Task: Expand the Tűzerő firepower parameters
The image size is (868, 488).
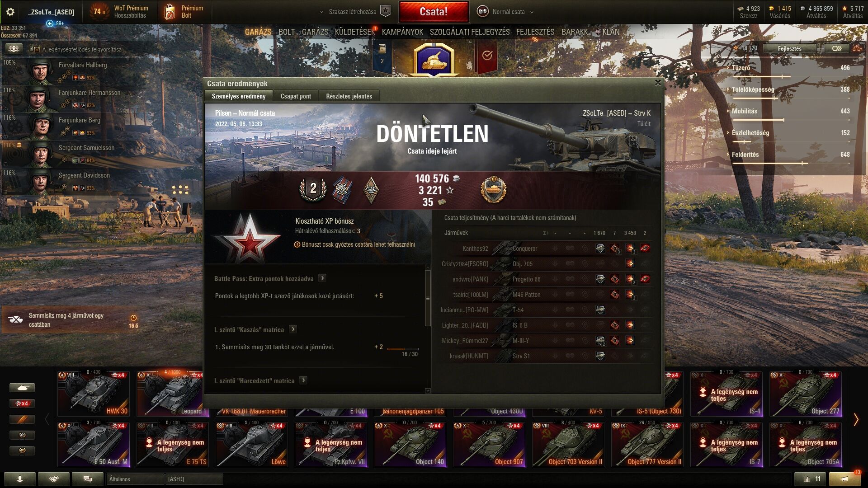Action: tap(741, 68)
